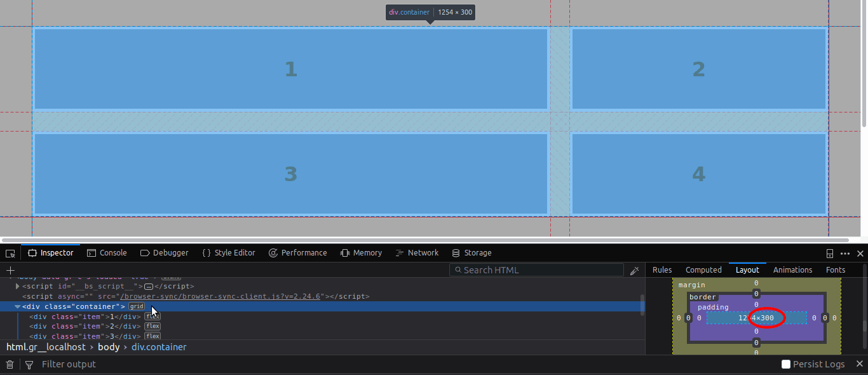The height and width of the screenshot is (375, 868).
Task: Click the filter funnel icon
Action: [29, 364]
